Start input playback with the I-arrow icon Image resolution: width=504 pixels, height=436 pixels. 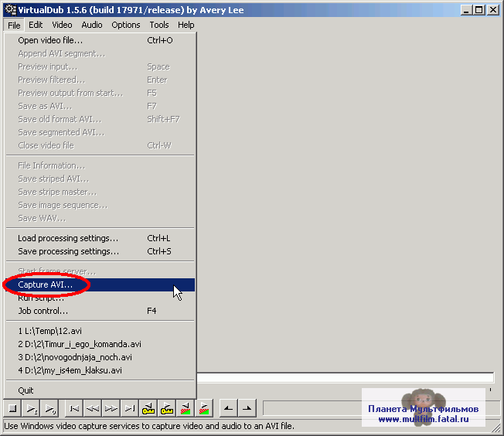31,408
